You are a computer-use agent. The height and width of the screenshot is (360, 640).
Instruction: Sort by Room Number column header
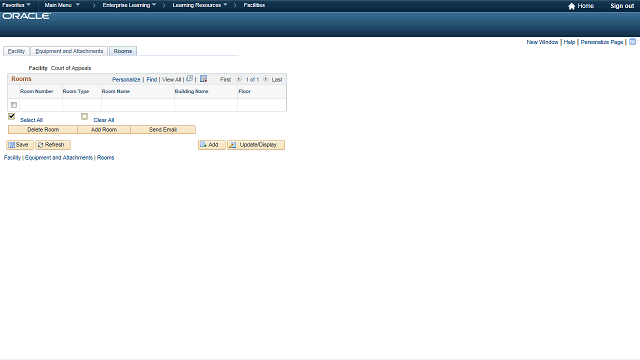coord(37,91)
